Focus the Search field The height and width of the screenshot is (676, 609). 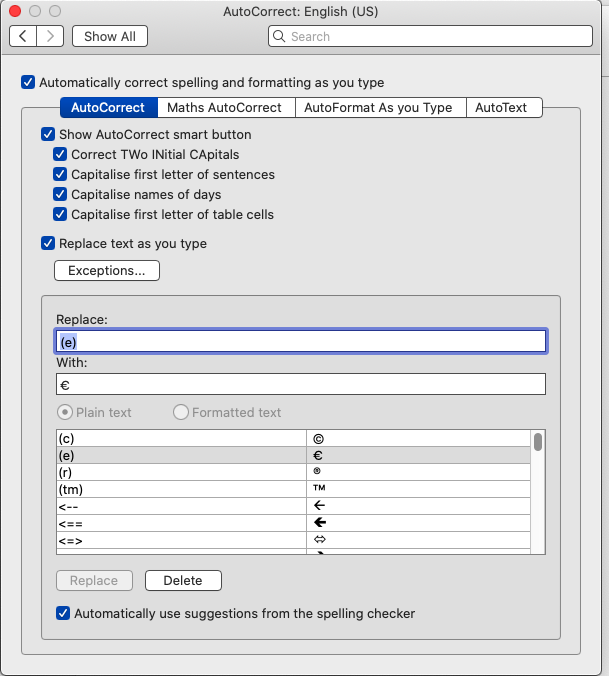click(430, 36)
